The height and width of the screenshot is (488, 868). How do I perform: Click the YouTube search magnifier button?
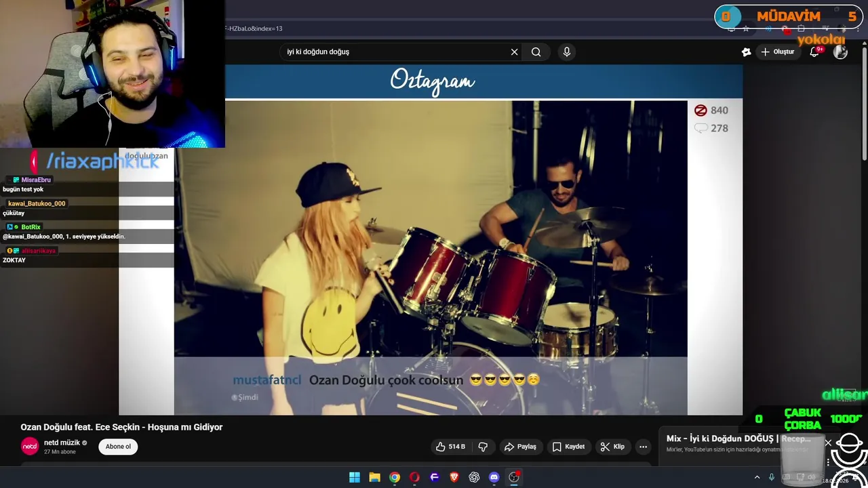(536, 52)
